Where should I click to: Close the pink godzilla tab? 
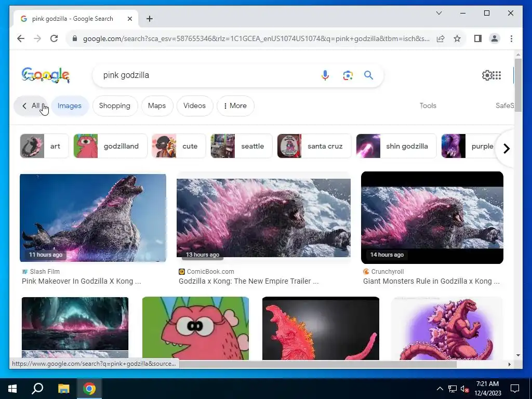coord(129,19)
